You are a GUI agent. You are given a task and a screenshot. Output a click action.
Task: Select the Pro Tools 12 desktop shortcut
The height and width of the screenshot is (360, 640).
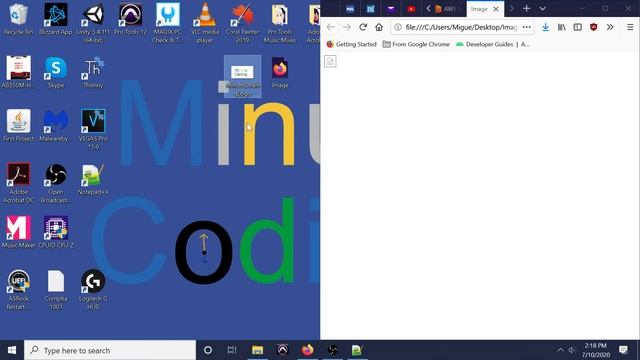[x=130, y=19]
